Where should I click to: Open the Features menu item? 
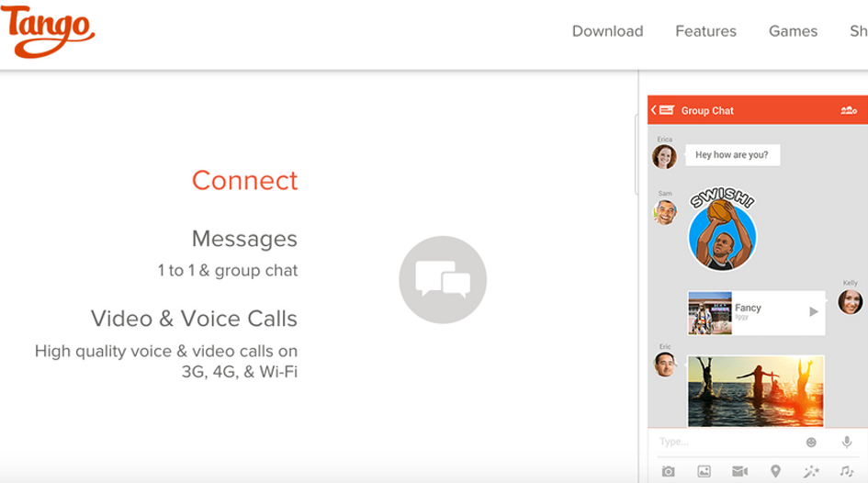705,31
